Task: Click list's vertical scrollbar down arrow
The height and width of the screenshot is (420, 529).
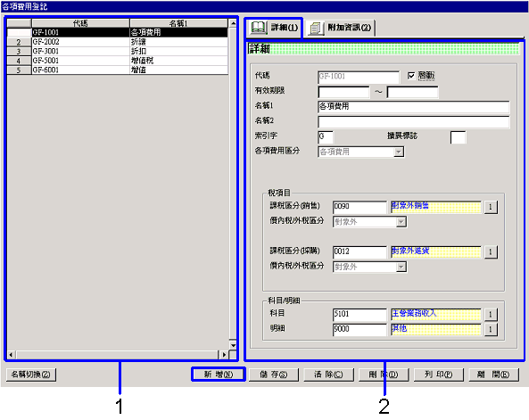Action: point(233,345)
